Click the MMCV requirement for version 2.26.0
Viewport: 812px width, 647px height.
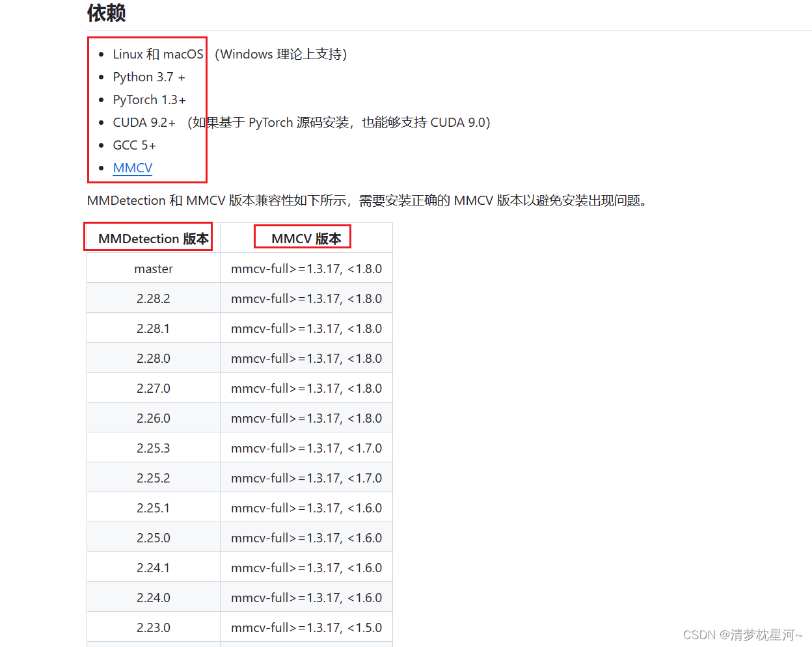click(306, 418)
